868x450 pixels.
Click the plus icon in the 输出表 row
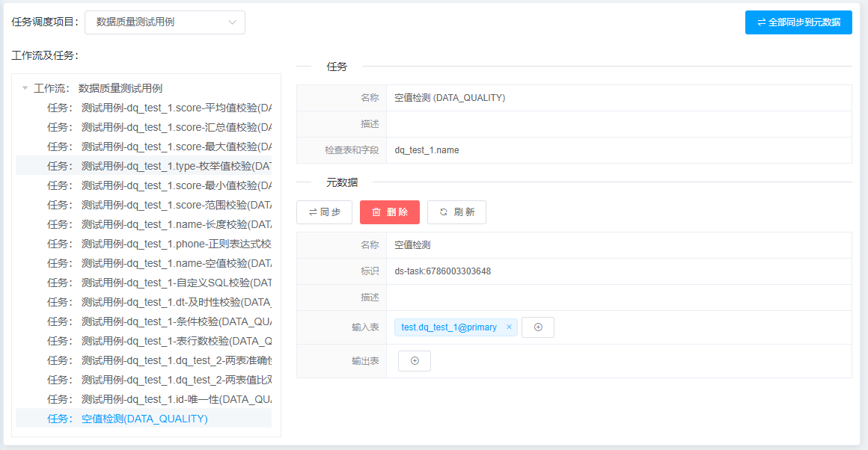[414, 360]
